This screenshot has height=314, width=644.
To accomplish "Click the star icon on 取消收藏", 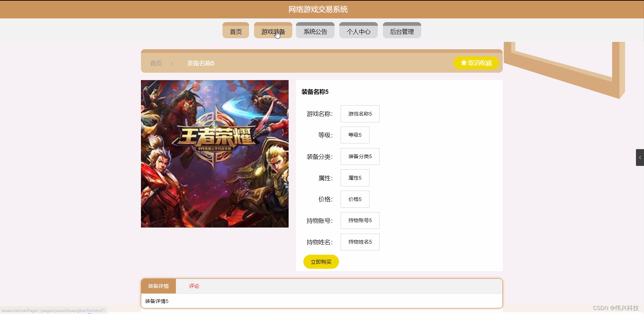I will [x=464, y=63].
